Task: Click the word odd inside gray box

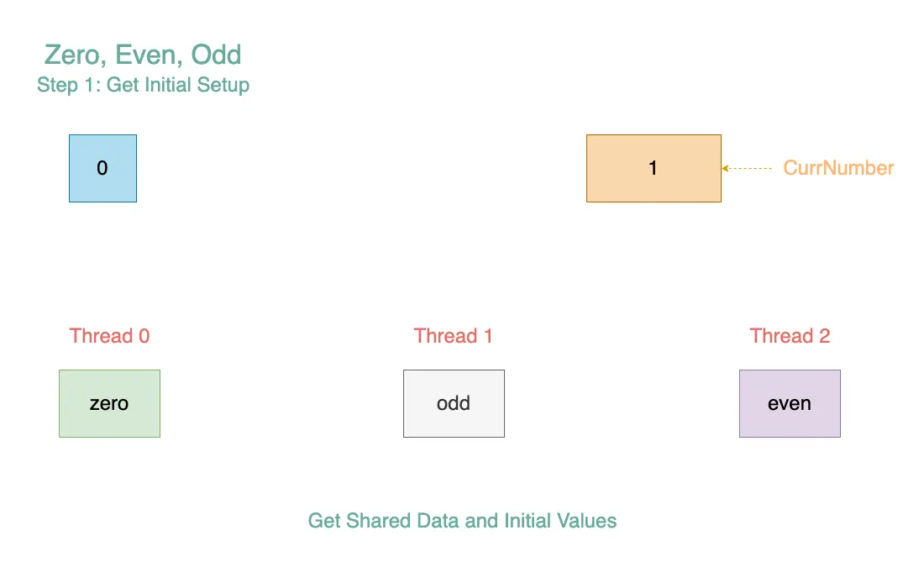Action: point(453,403)
